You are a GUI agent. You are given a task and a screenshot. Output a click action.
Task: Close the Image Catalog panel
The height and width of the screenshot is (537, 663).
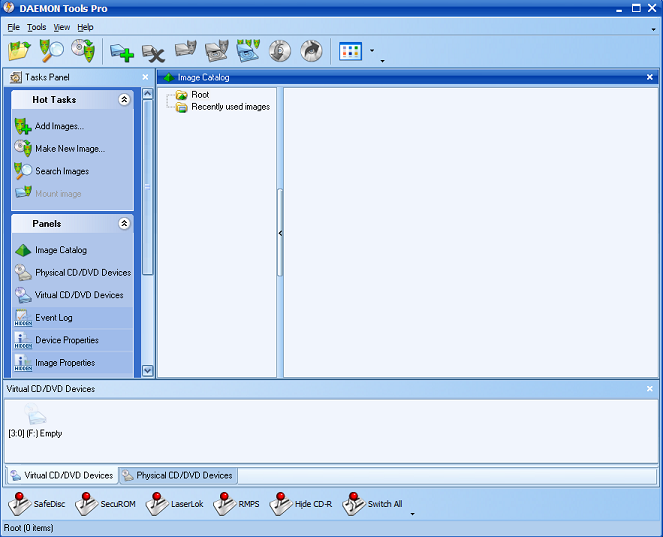point(650,77)
